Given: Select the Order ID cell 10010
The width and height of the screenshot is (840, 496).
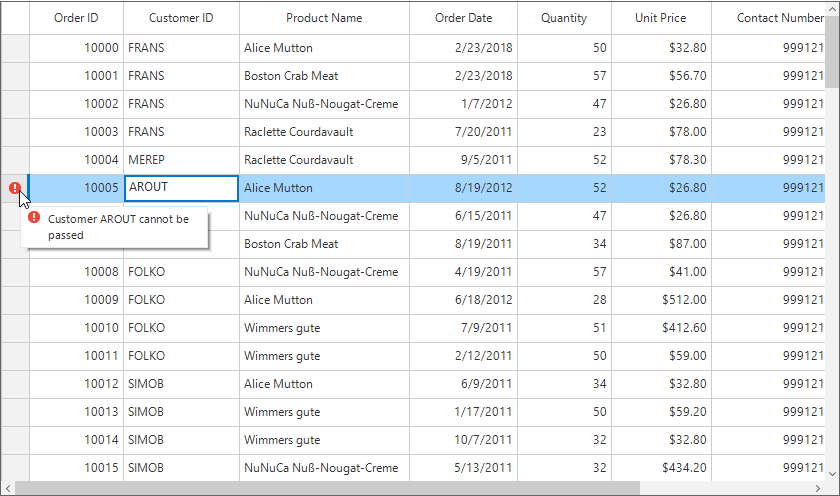Looking at the screenshot, I should [77, 328].
